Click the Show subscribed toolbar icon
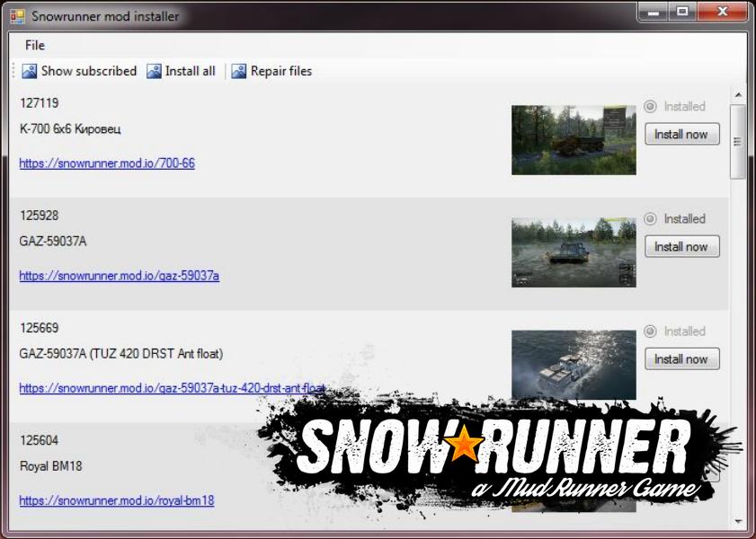This screenshot has width=756, height=539. (30, 71)
